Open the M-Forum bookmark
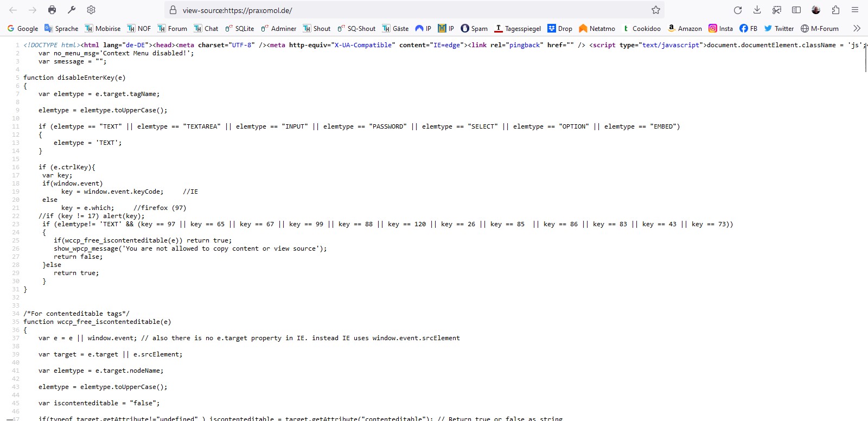The image size is (868, 421). click(x=820, y=28)
